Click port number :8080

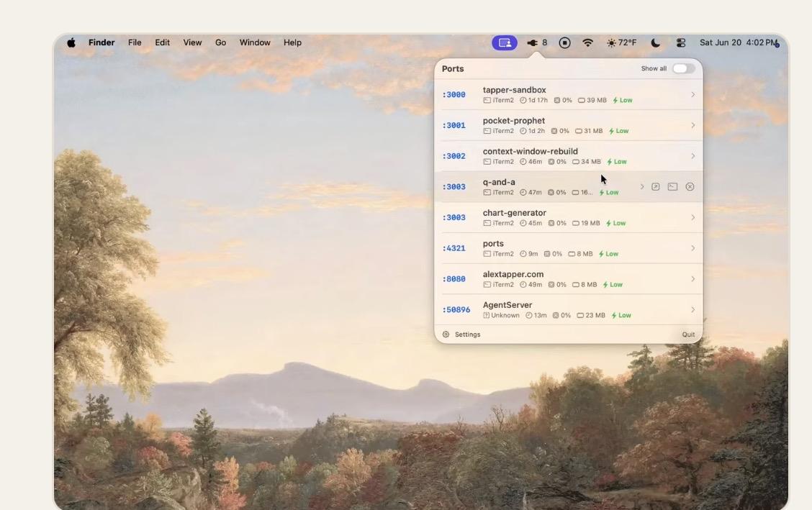pyautogui.click(x=454, y=279)
